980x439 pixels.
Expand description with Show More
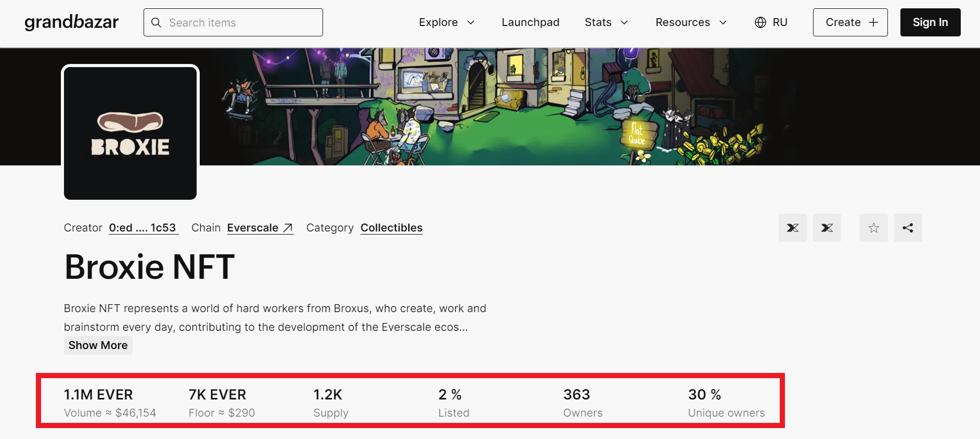click(98, 345)
